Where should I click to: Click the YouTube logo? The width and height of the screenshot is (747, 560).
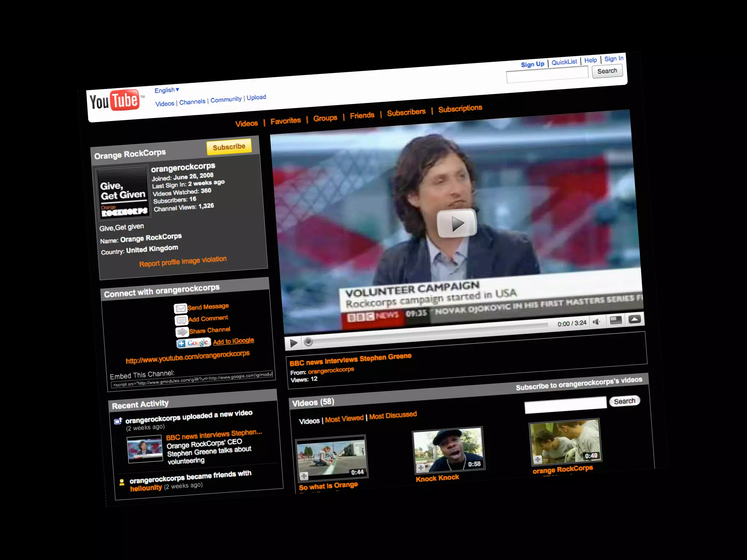click(115, 101)
